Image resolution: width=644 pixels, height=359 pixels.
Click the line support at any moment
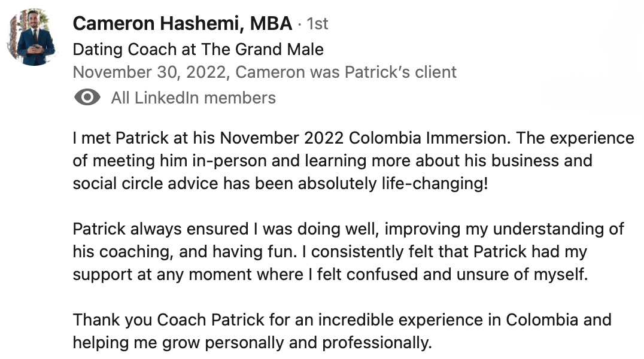pos(330,275)
